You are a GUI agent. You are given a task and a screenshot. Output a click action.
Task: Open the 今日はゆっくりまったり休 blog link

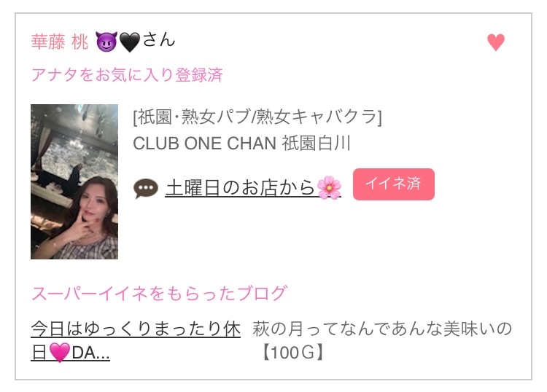136,329
